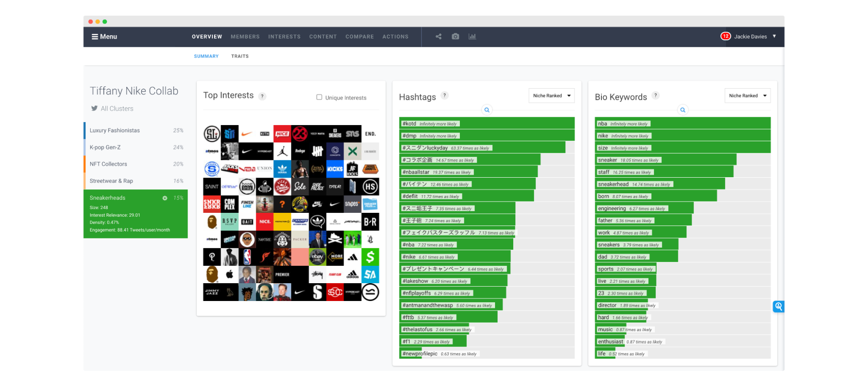Select the Luxury Fashionistas cluster
This screenshot has height=387, width=868.
coord(135,130)
